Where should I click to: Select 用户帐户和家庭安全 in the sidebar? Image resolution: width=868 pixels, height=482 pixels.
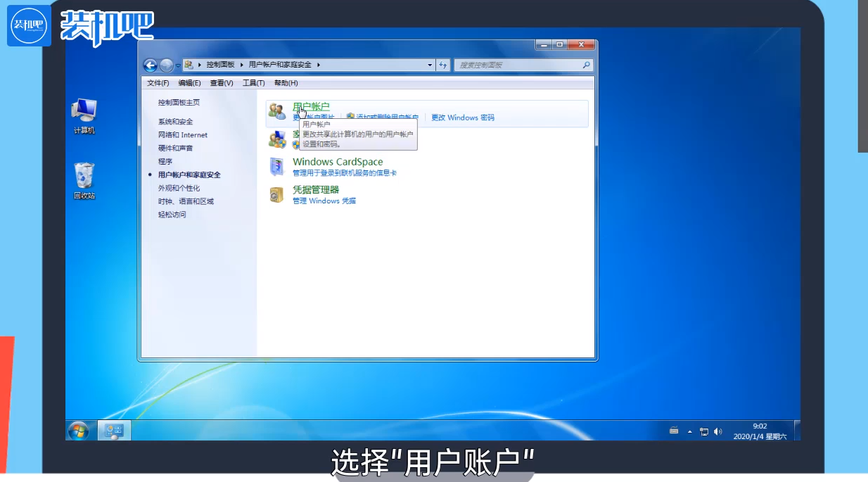(189, 175)
